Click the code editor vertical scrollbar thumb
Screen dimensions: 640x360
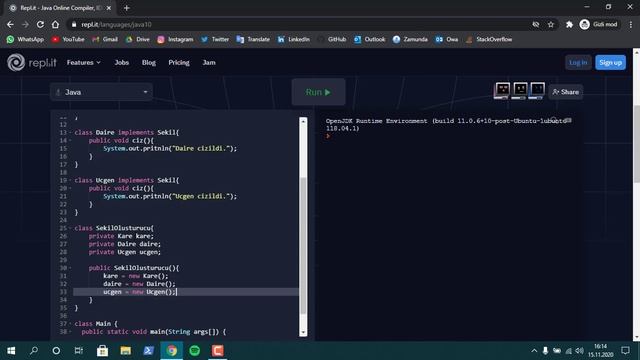tap(303, 246)
